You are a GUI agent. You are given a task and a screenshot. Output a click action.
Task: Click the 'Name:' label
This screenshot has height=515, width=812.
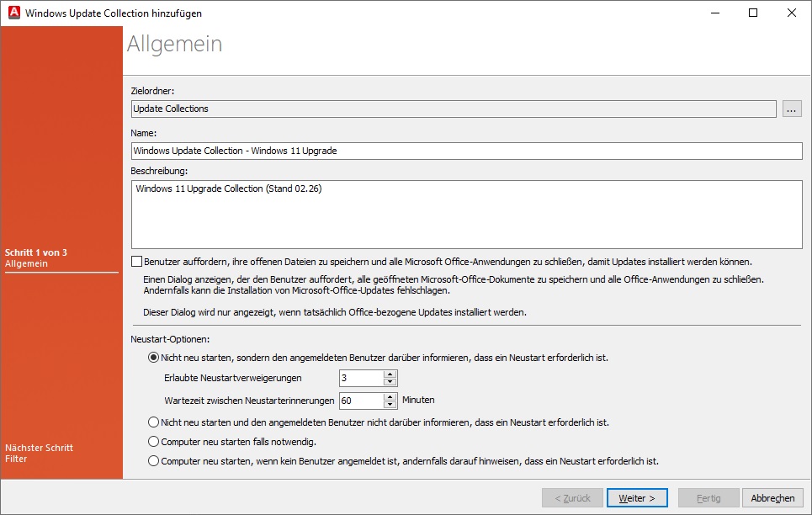[143, 133]
